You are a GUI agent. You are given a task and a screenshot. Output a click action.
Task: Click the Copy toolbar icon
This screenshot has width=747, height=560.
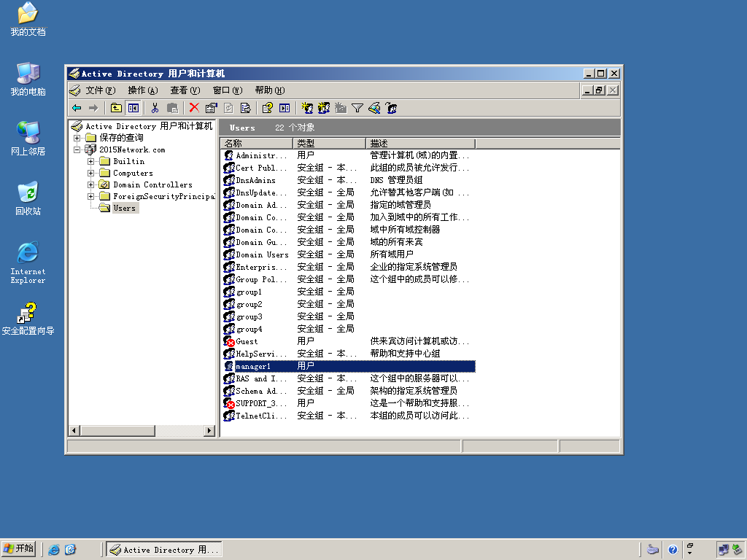pyautogui.click(x=172, y=108)
